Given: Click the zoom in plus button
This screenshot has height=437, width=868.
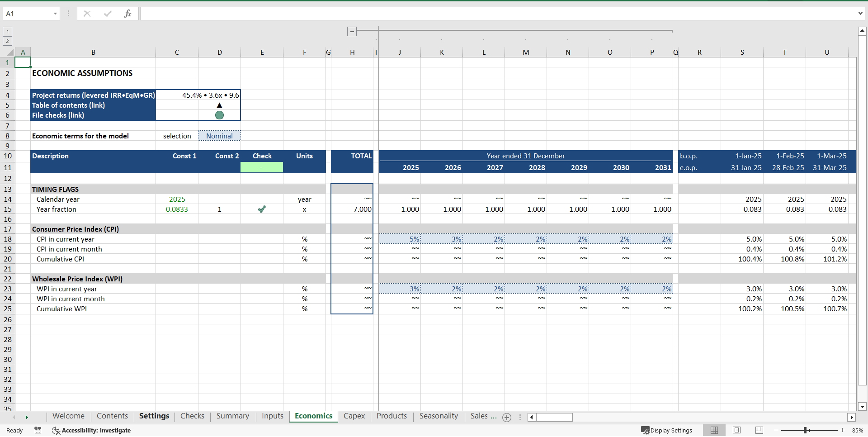Looking at the screenshot, I should pos(842,430).
